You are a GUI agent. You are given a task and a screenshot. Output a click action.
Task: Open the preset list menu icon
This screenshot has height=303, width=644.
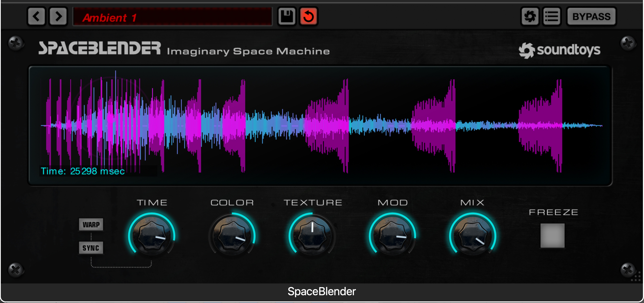coord(552,17)
